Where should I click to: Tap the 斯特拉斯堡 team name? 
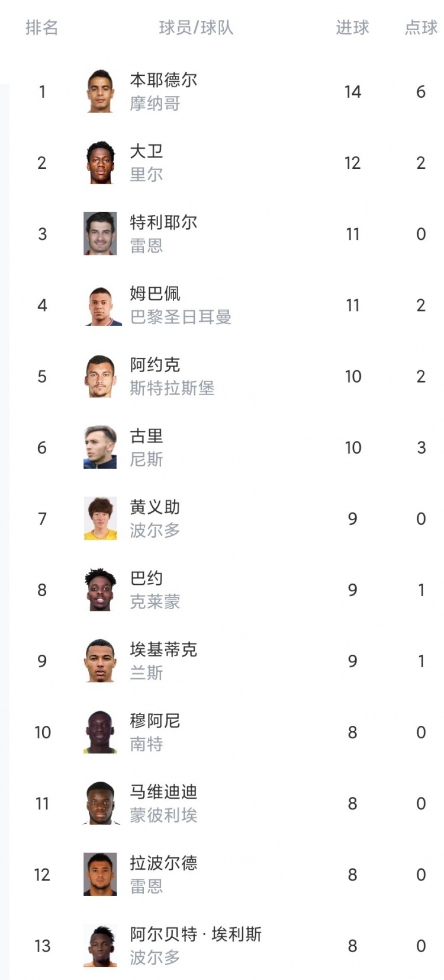tap(172, 388)
